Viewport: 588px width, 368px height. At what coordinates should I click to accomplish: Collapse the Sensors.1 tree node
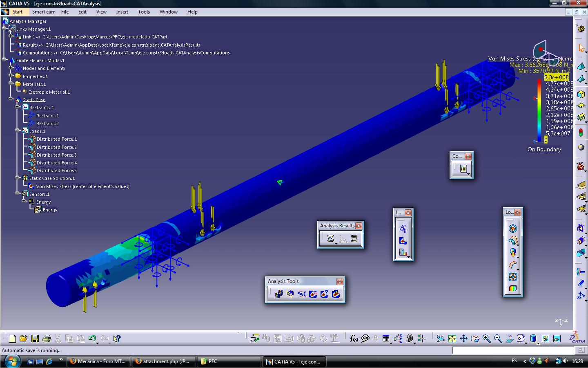18,194
